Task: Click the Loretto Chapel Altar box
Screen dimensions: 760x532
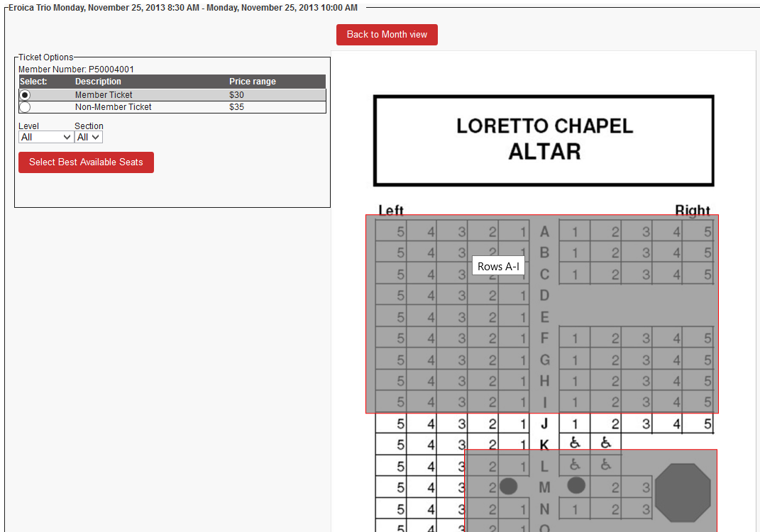Action: point(544,140)
